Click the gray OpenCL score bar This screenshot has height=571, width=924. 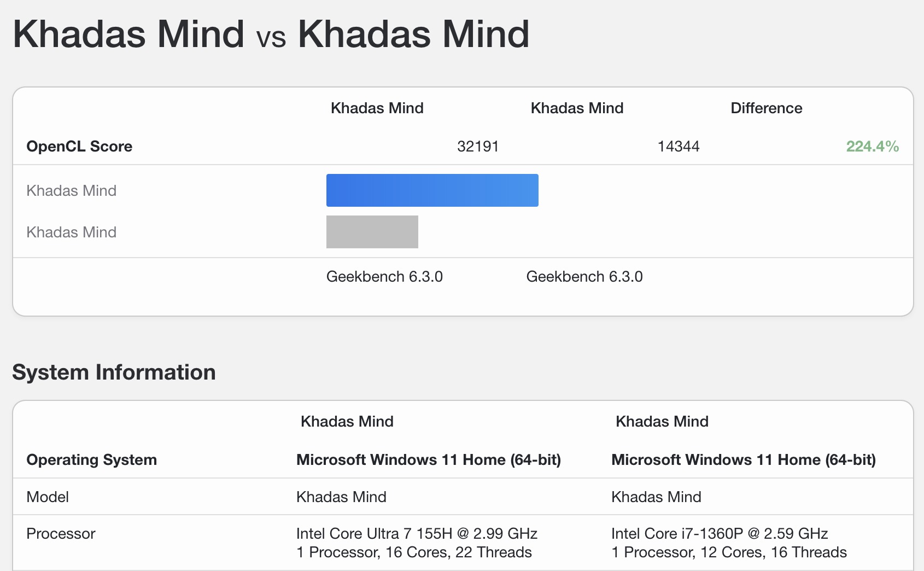pos(372,232)
